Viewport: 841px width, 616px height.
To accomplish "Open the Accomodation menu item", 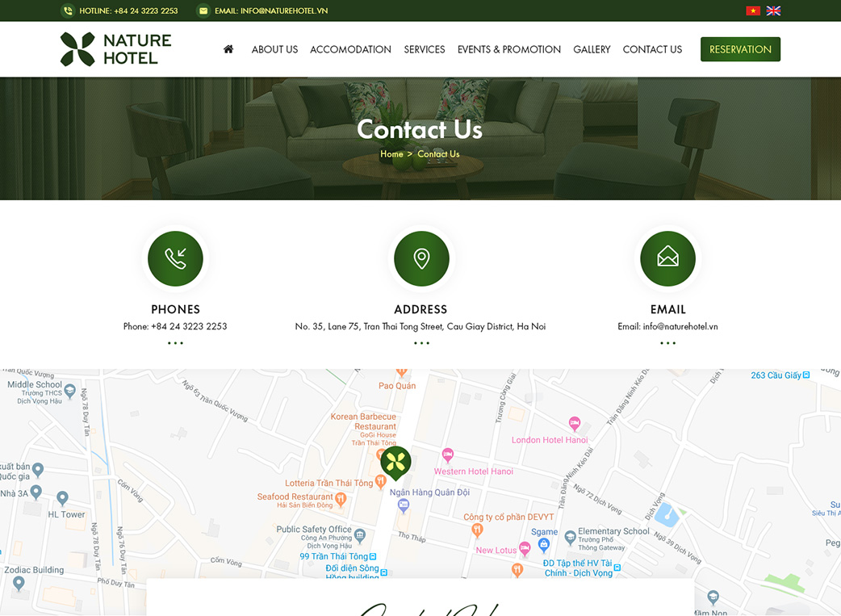I will click(351, 49).
